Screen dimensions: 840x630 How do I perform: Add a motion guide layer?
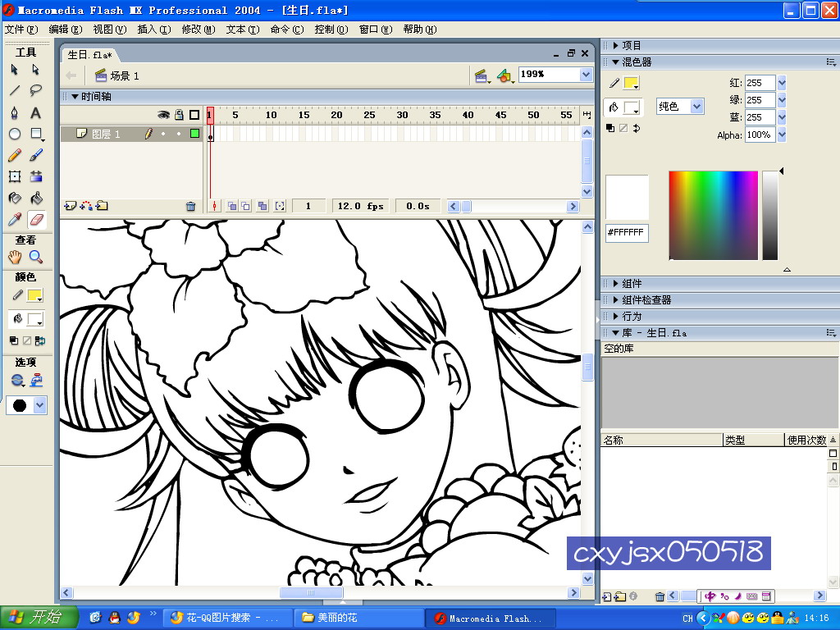pyautogui.click(x=85, y=206)
